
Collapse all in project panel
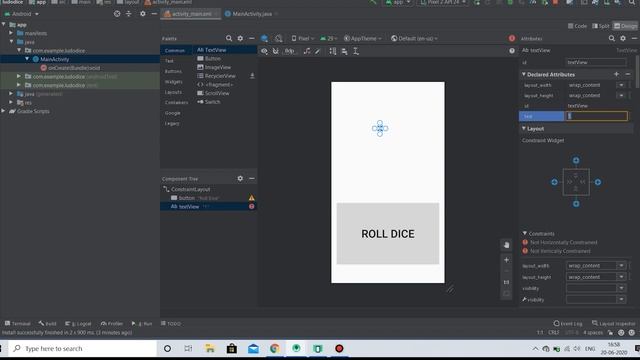[x=129, y=14]
